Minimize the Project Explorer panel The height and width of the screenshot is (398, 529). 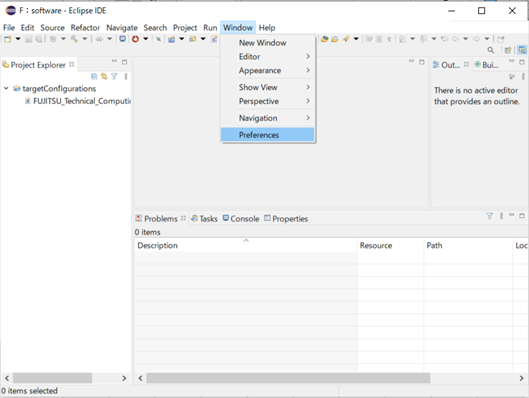tap(114, 61)
